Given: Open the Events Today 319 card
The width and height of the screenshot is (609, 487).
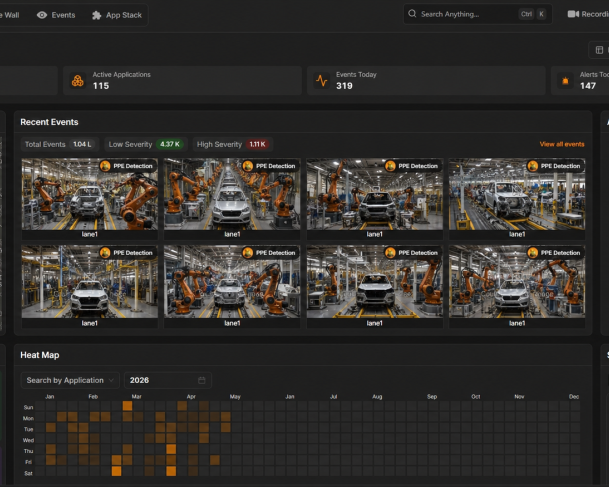Looking at the screenshot, I should 426,80.
